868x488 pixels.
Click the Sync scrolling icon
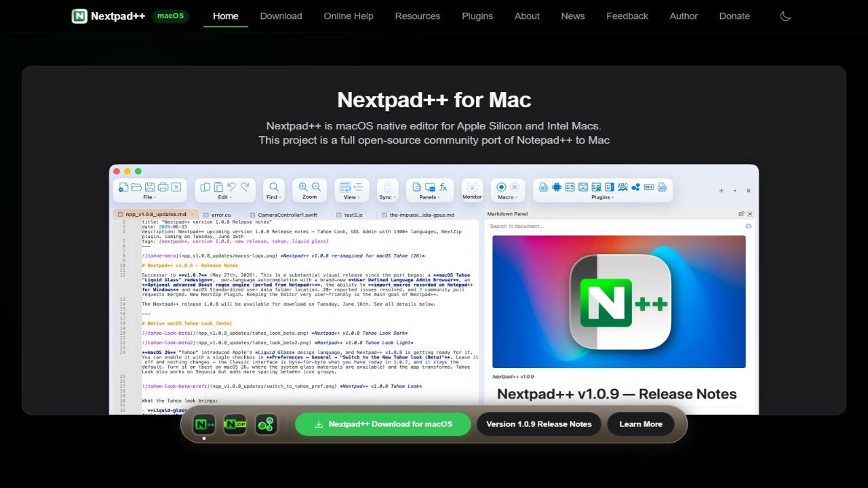(388, 187)
